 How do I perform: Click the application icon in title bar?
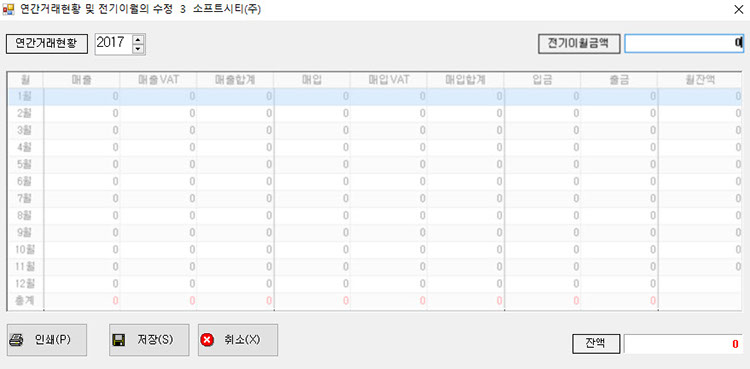point(8,10)
